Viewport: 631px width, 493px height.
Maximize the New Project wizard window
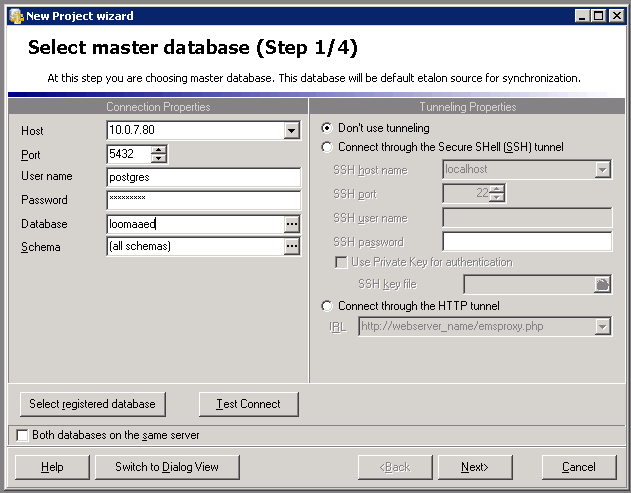[x=598, y=16]
